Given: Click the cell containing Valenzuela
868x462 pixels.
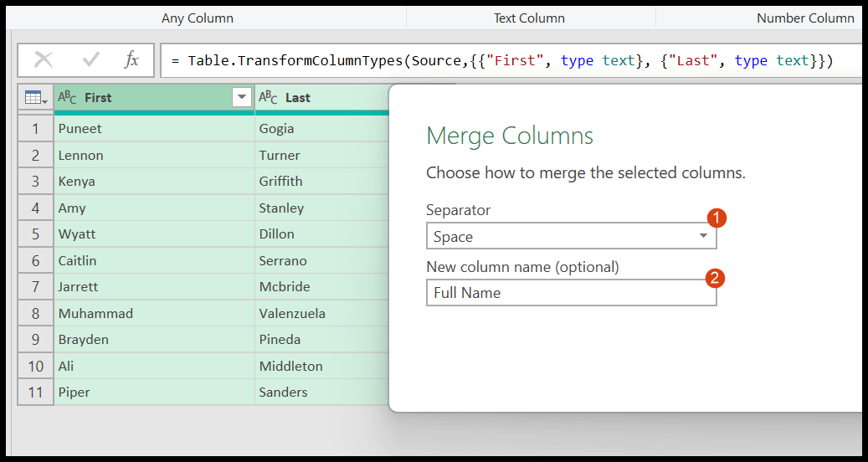Looking at the screenshot, I should [x=321, y=313].
